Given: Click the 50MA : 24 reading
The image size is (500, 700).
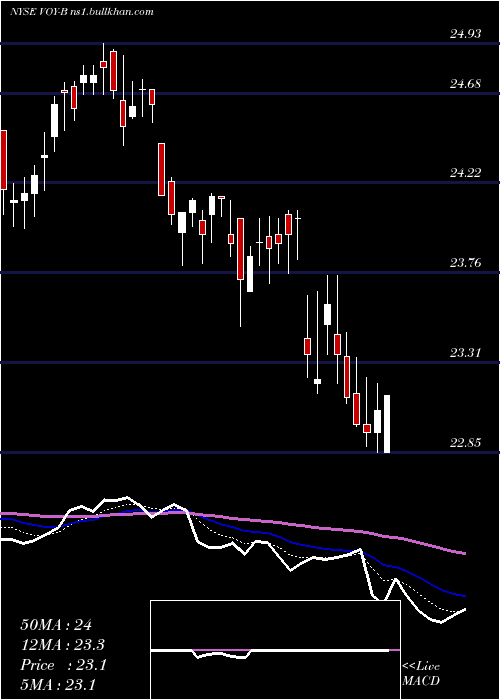Looking at the screenshot, I should pos(56,625).
